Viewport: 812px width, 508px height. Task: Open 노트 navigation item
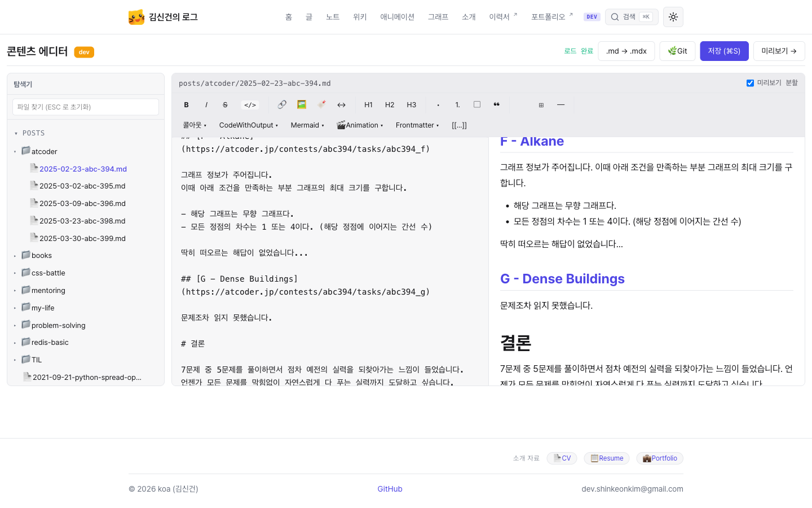point(333,17)
